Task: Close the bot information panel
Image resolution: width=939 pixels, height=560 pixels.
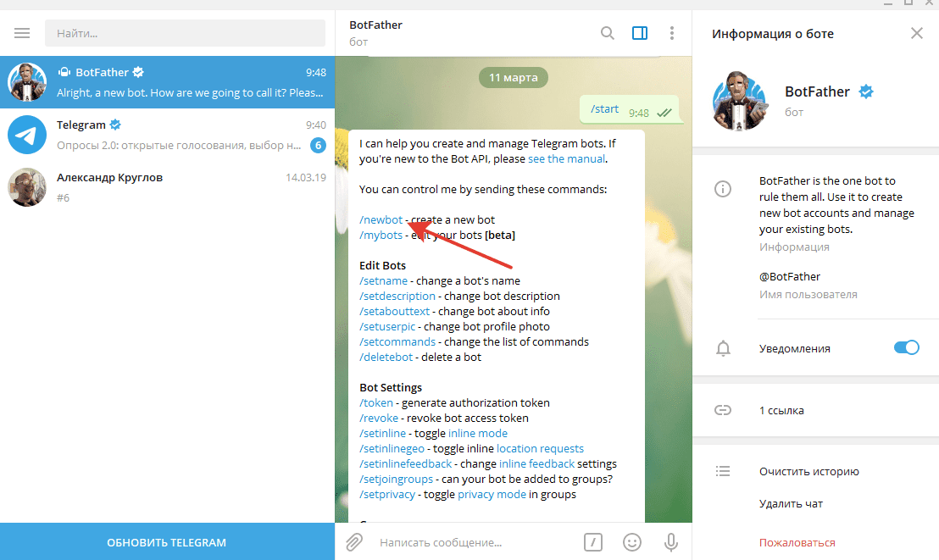Action: point(916,33)
